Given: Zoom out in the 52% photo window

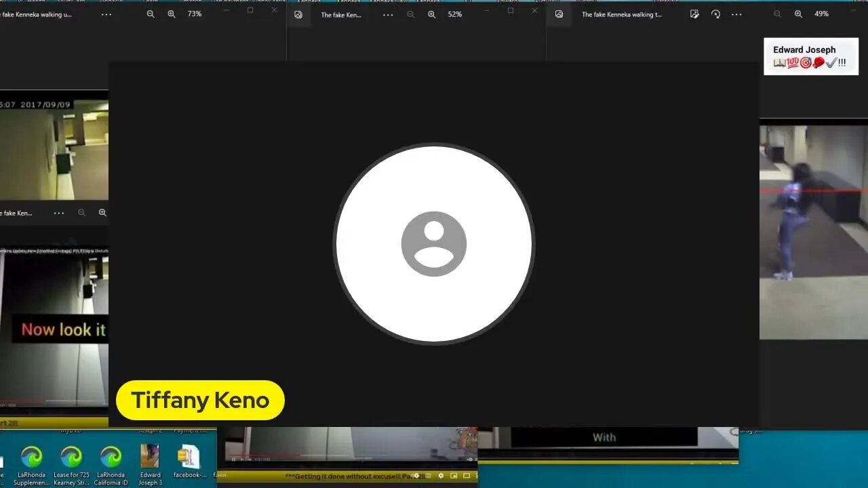Looking at the screenshot, I should [410, 14].
